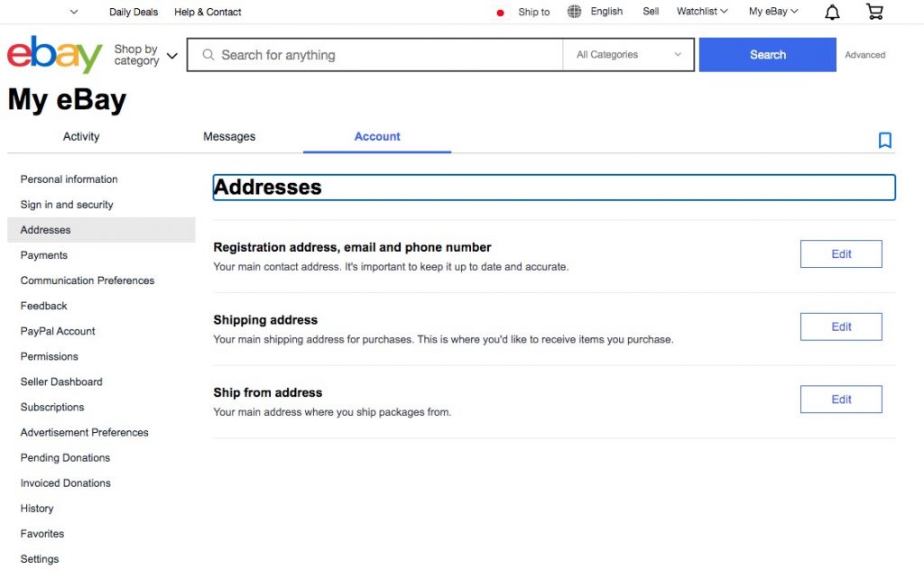Click the Ship to link
Viewport: 924px width, 588px height.
[534, 12]
